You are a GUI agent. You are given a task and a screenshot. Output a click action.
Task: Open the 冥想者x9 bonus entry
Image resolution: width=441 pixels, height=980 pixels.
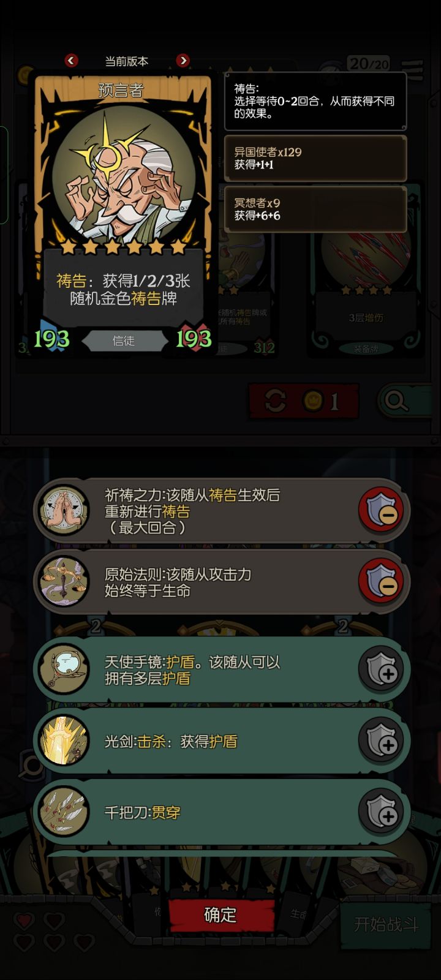pos(315,209)
